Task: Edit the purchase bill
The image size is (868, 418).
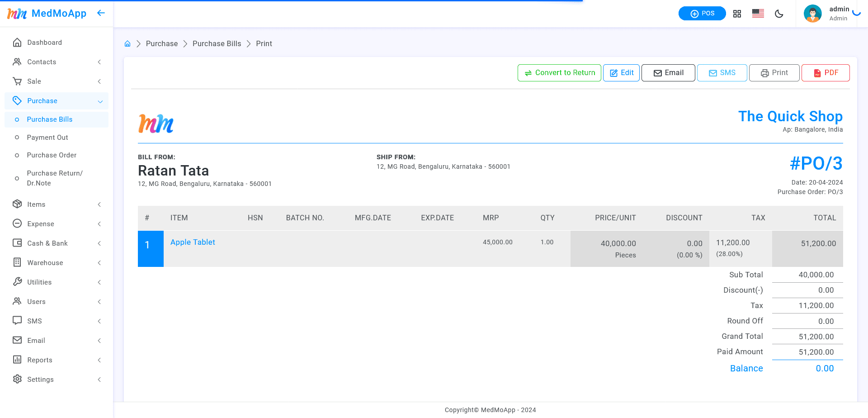Action: (x=621, y=73)
